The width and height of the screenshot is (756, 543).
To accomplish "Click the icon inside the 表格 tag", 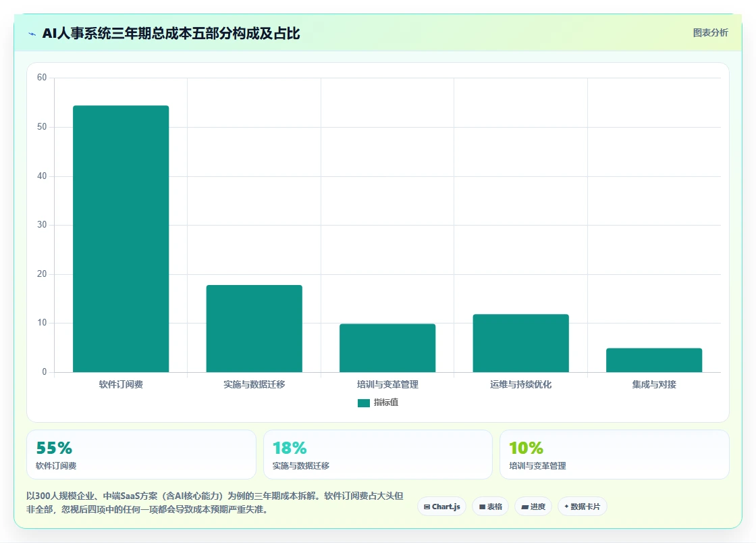I will point(482,507).
